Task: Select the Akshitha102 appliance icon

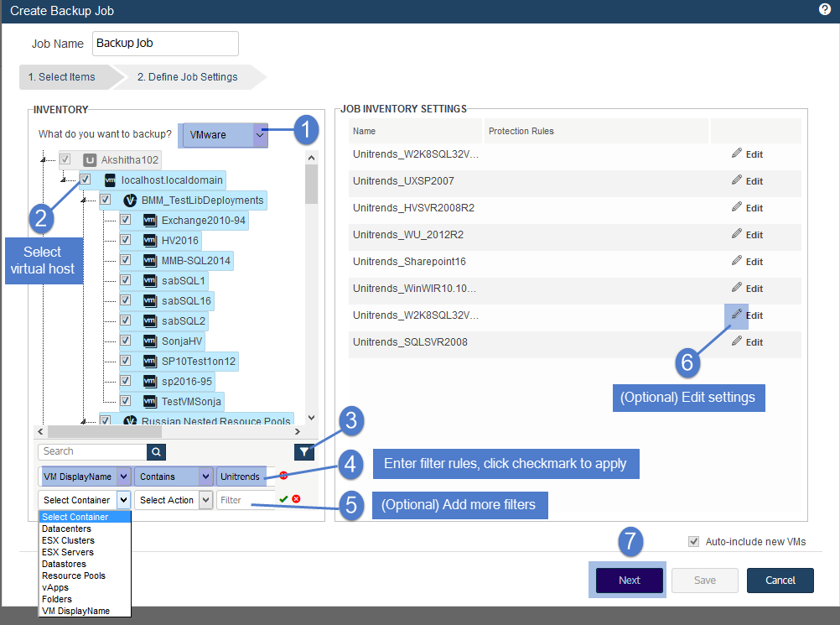Action: tap(90, 159)
